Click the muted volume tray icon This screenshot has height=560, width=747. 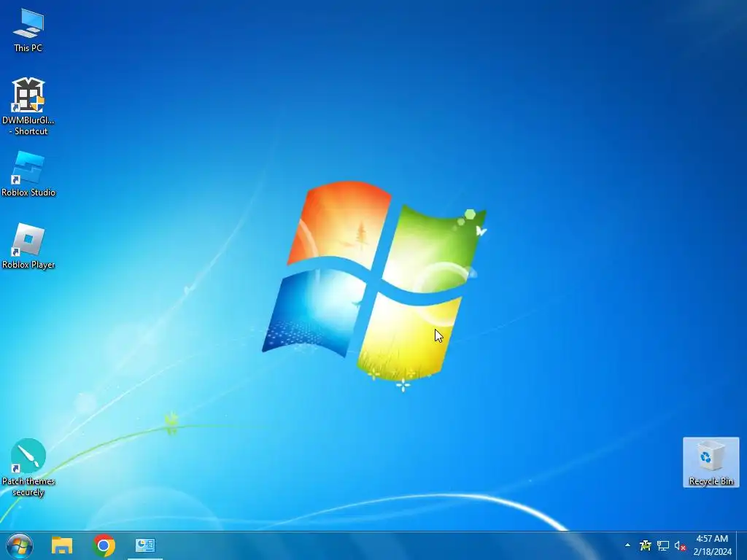pyautogui.click(x=680, y=545)
